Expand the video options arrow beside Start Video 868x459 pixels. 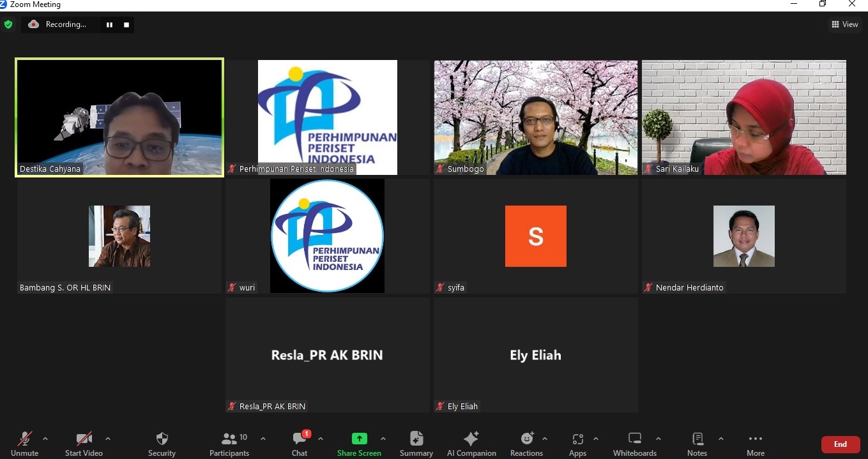coord(108,439)
